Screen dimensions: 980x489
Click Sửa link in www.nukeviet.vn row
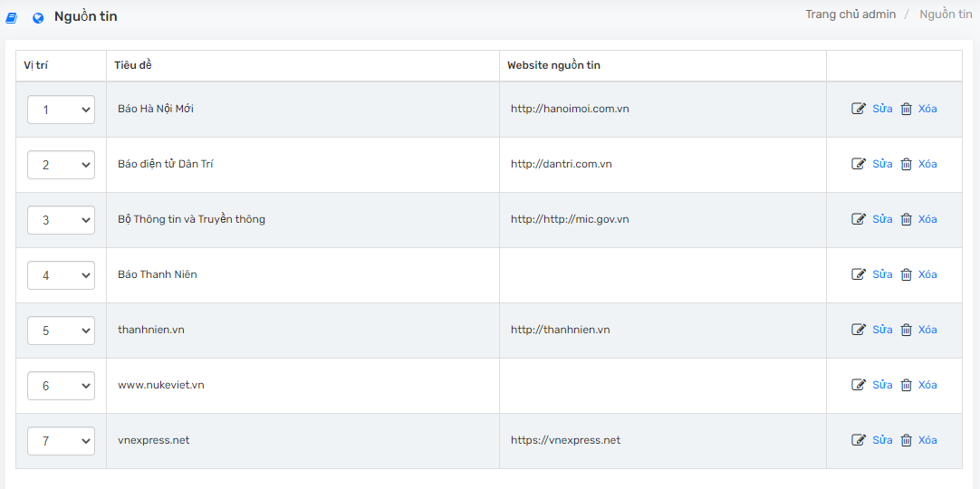tap(882, 385)
